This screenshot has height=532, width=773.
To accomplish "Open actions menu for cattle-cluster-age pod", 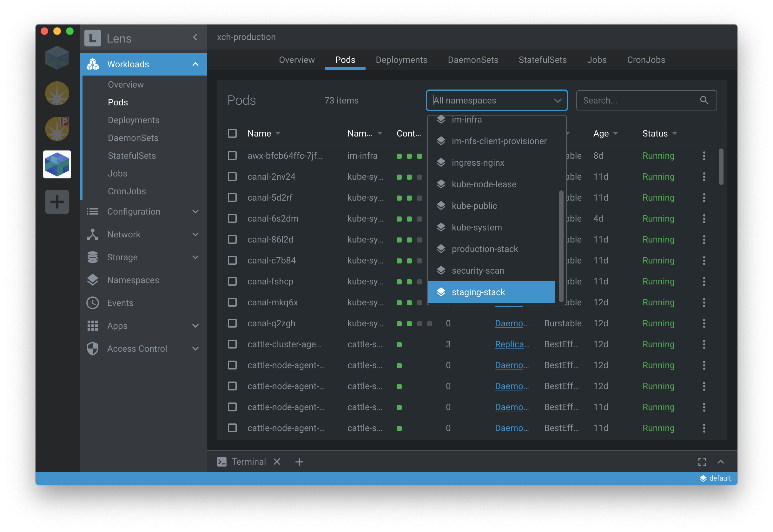I will (x=704, y=344).
